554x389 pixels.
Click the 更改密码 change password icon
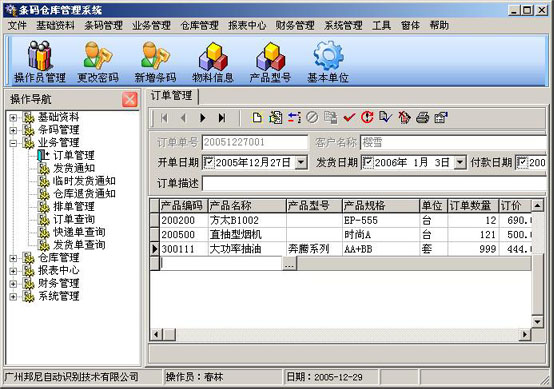click(x=98, y=62)
